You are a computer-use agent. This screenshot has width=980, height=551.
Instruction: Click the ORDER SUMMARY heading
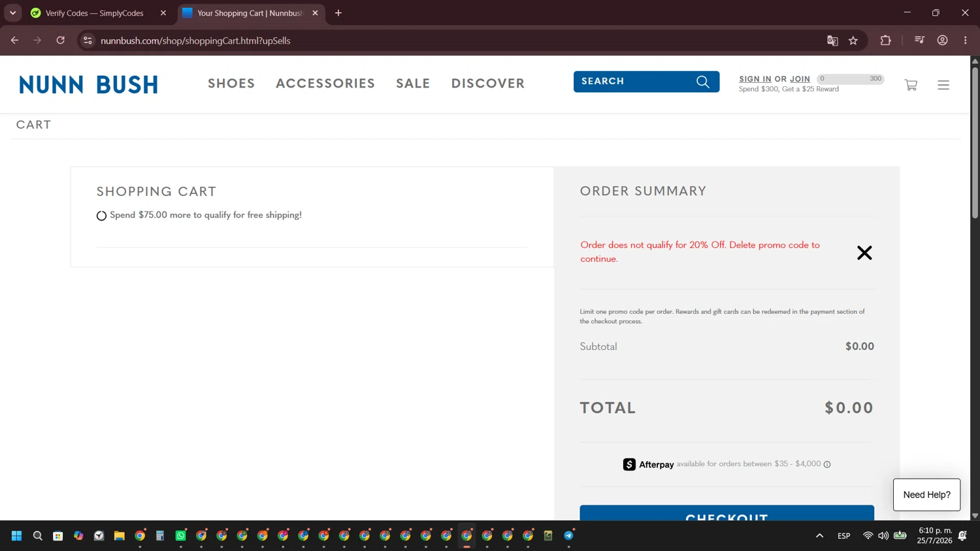643,191
